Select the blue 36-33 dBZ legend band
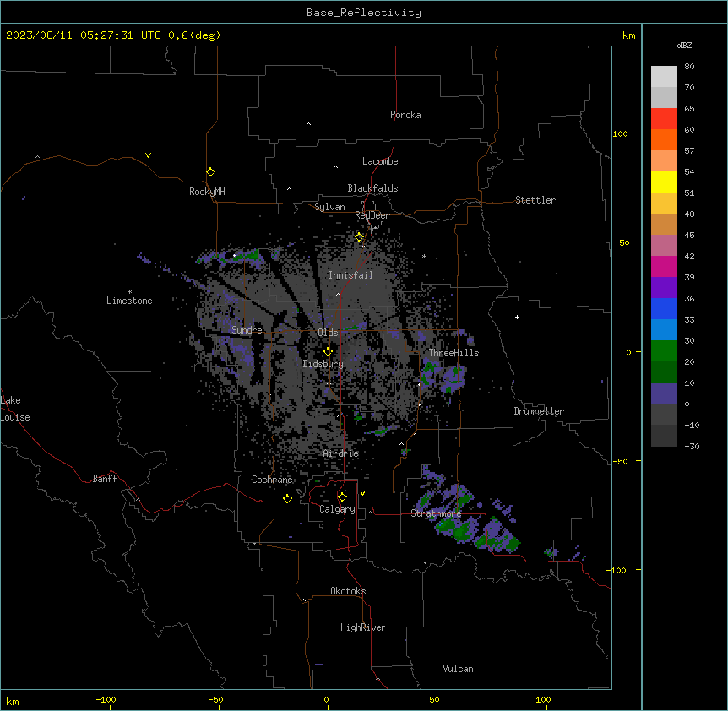 [664, 308]
